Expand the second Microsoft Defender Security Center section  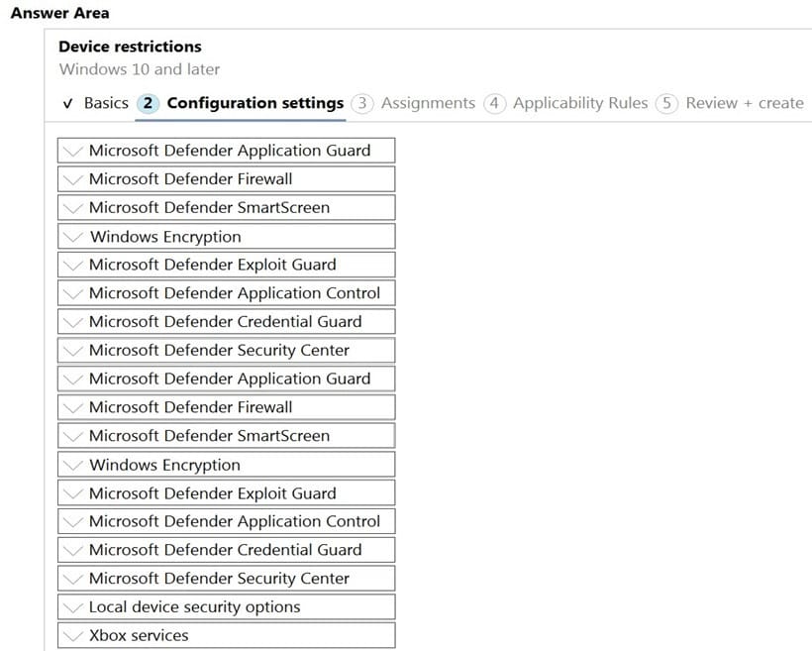click(227, 578)
